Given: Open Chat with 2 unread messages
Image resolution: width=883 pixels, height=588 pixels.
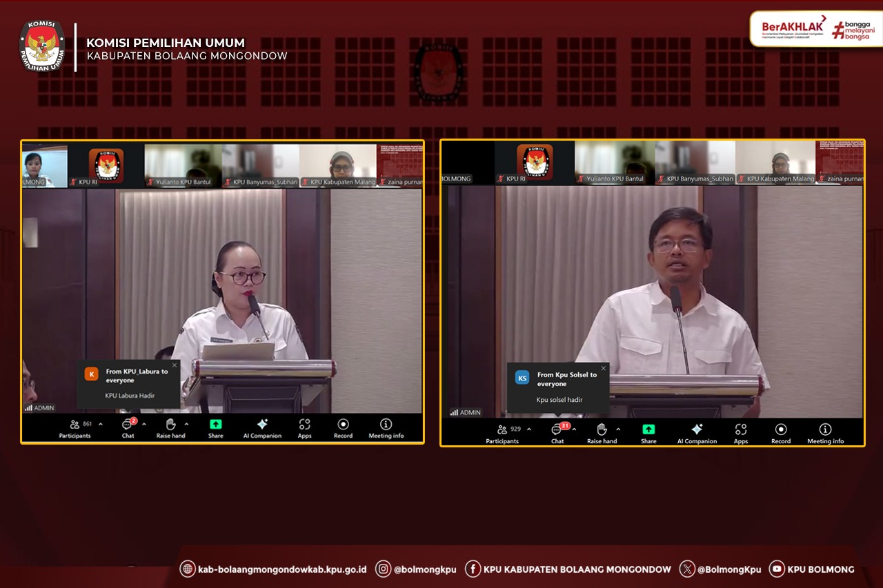Looking at the screenshot, I should point(128,427).
